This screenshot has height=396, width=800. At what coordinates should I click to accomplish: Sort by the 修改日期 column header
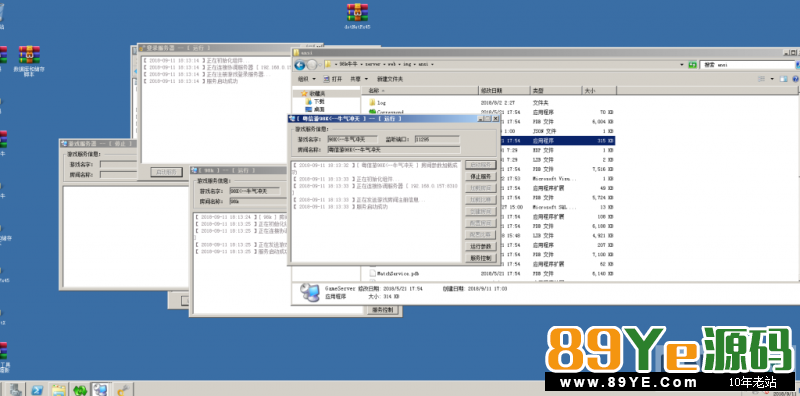point(504,90)
